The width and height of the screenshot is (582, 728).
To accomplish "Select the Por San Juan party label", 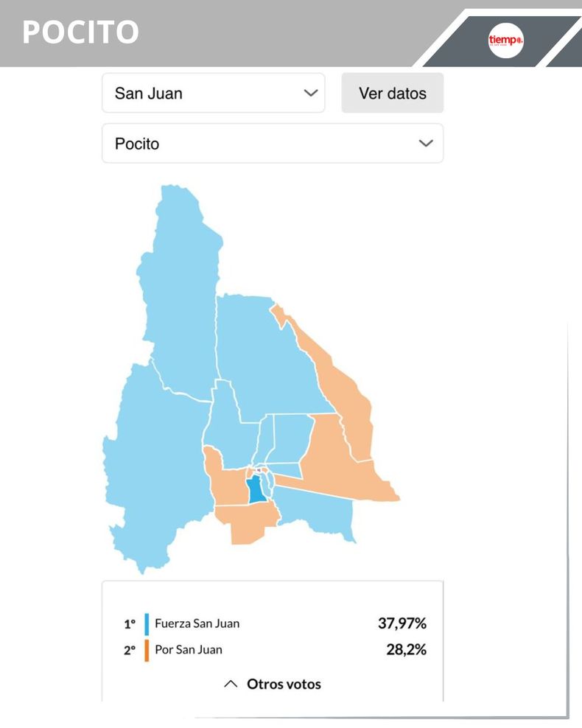I will point(188,650).
